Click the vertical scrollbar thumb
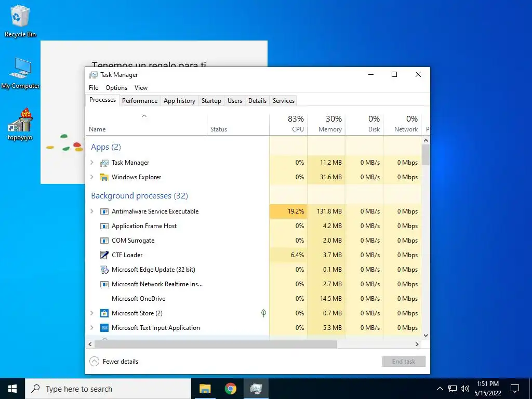This screenshot has width=532, height=399. (x=426, y=155)
